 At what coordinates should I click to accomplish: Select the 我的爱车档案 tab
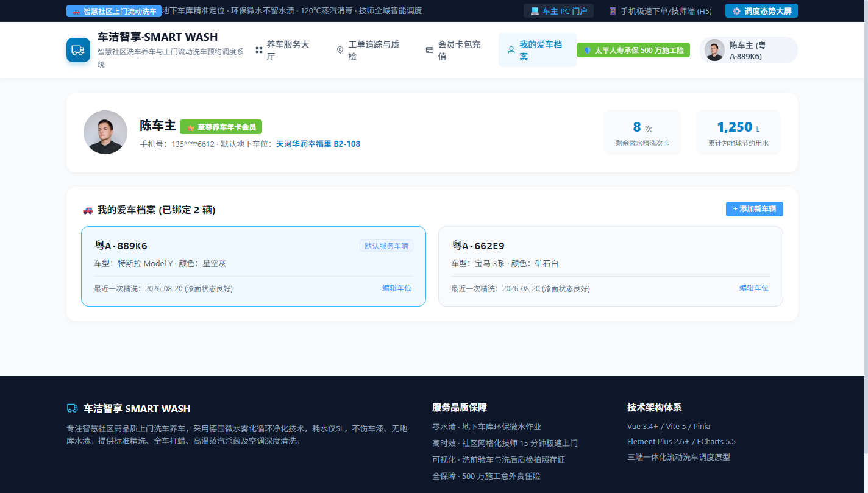click(x=538, y=50)
